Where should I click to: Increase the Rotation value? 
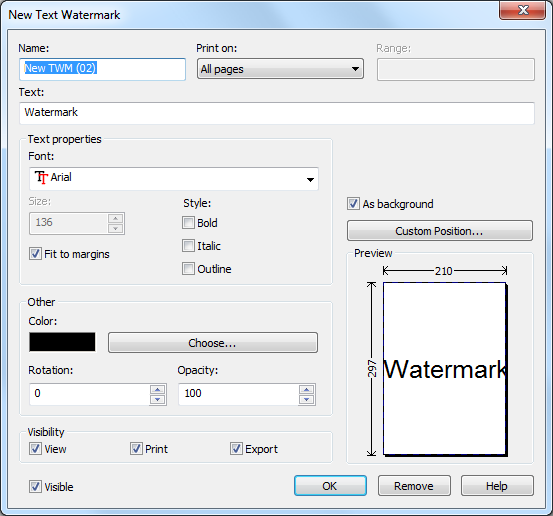pyautogui.click(x=157, y=390)
